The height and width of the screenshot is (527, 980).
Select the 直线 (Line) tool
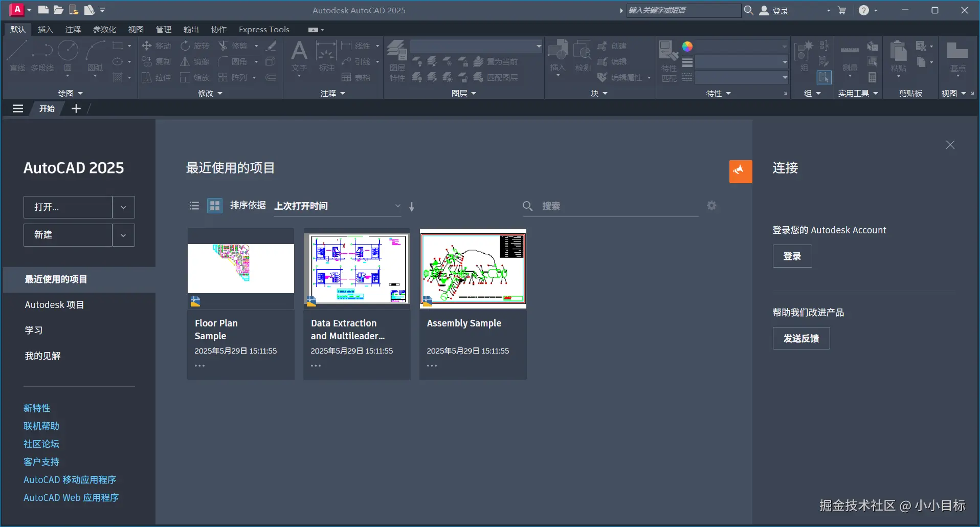tap(17, 56)
